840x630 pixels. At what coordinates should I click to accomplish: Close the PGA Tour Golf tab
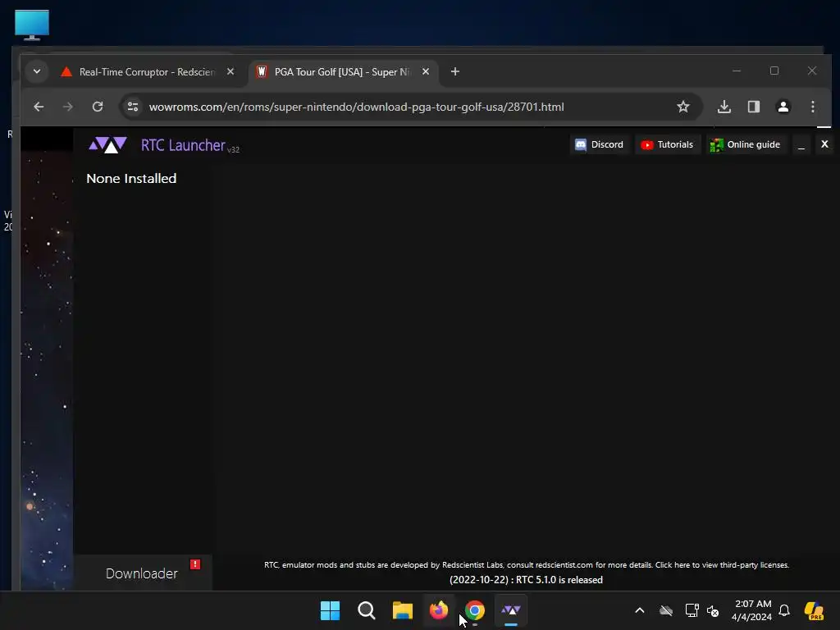tap(426, 71)
